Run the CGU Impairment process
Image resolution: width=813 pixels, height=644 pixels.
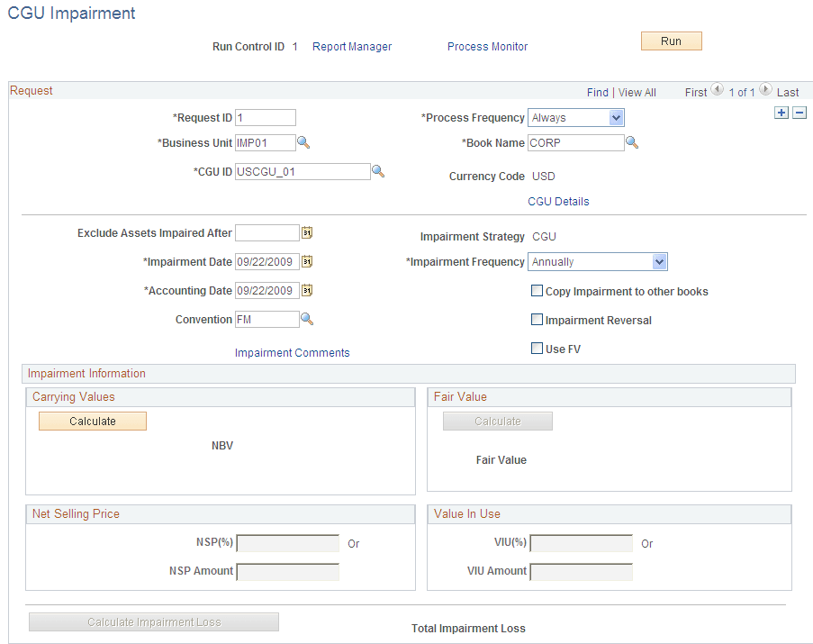(x=671, y=41)
